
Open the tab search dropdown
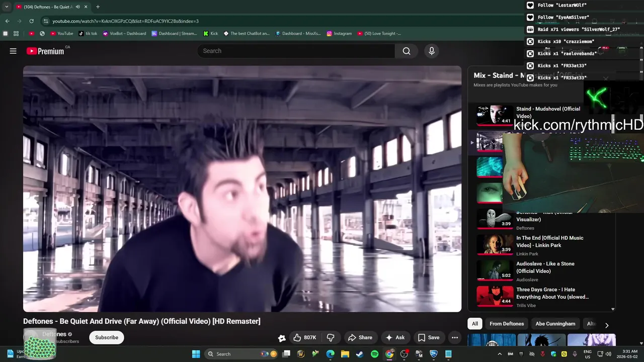7,7
